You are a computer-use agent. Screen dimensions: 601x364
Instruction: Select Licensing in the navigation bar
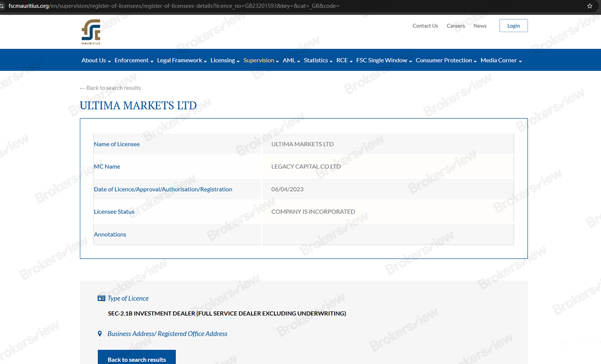click(224, 60)
